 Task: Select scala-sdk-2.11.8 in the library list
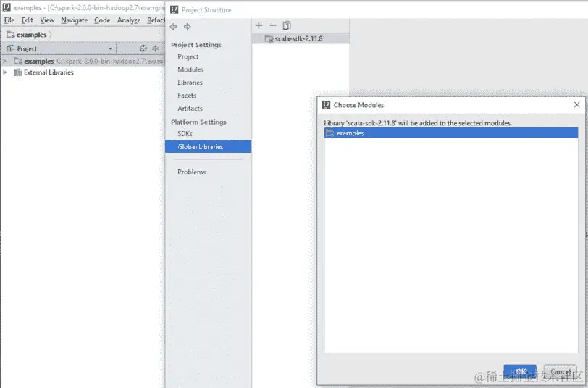[x=301, y=38]
